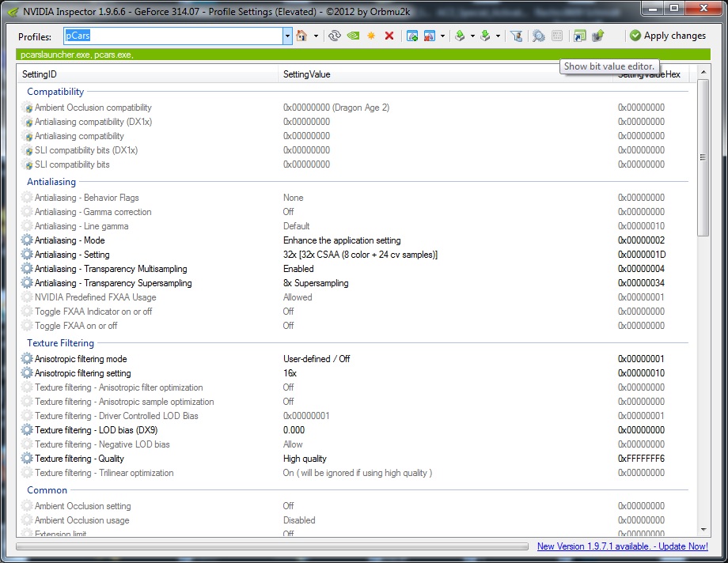Click the green pcarslauncher.exe, pcars.exe bar
Viewport: 728px width, 563px height.
363,55
